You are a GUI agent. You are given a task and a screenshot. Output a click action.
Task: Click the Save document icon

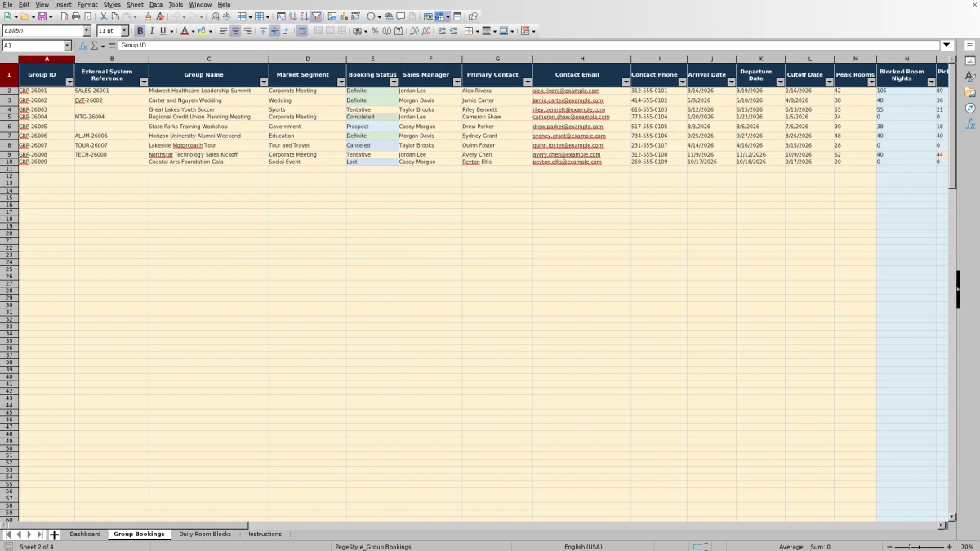pyautogui.click(x=41, y=16)
